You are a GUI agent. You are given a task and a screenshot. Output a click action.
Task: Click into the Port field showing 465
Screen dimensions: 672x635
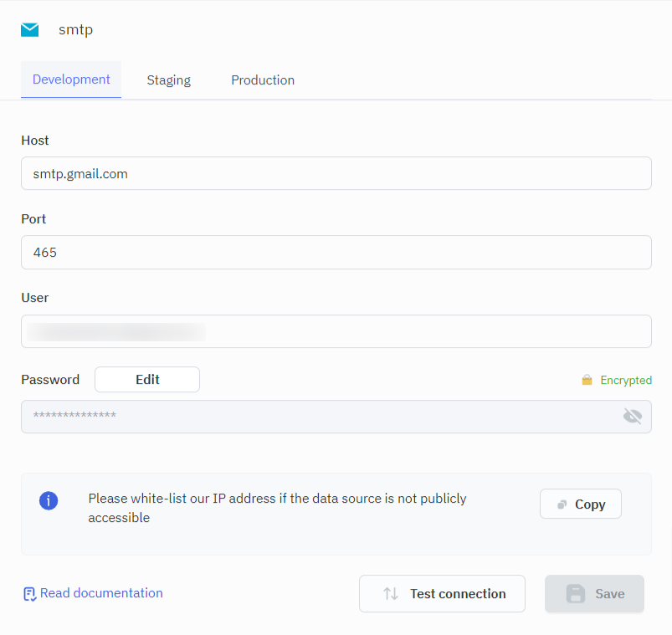click(336, 252)
